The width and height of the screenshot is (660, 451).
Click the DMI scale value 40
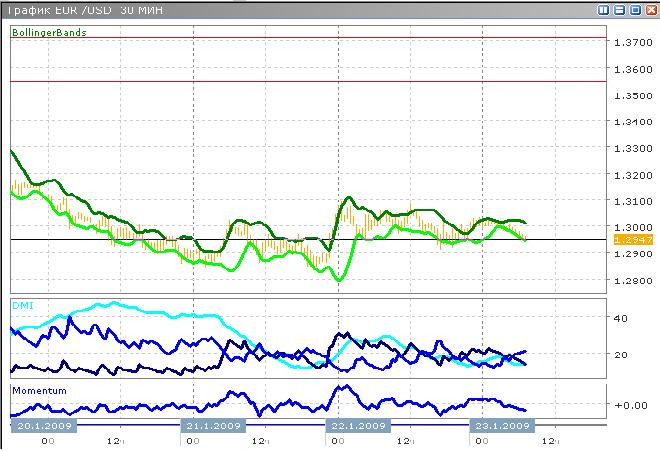619,318
